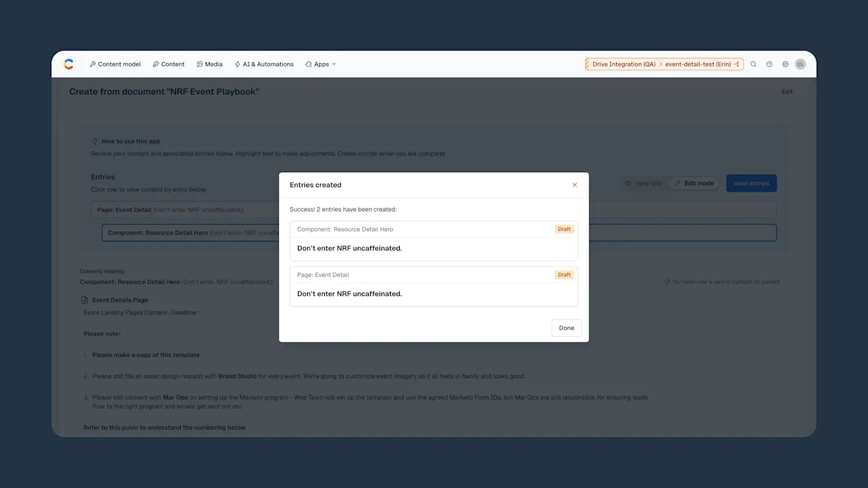Click Draft badge on Page: Event Detail card
Screen dimensions: 868x488
(x=564, y=274)
